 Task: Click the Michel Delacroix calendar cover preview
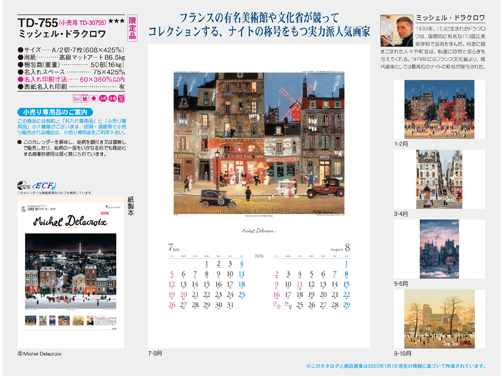tap(71, 272)
